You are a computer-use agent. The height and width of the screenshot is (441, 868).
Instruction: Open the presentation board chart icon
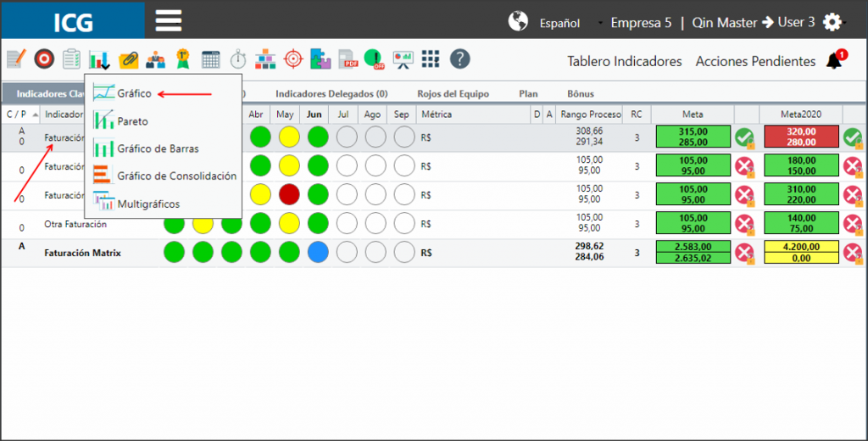(403, 59)
